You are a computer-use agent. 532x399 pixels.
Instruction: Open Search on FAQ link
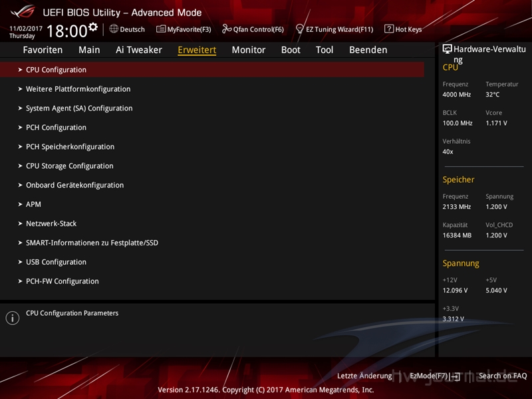coord(503,376)
